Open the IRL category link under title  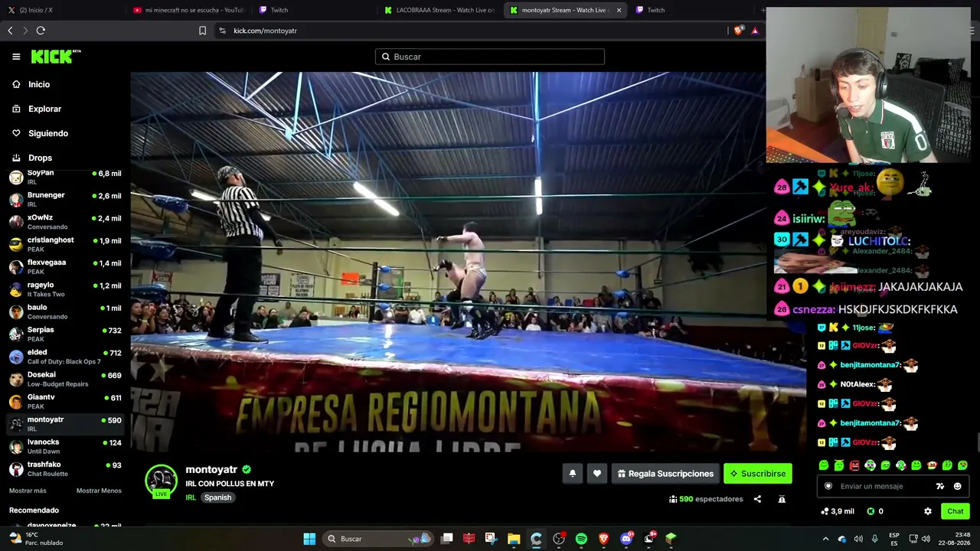[x=191, y=497]
